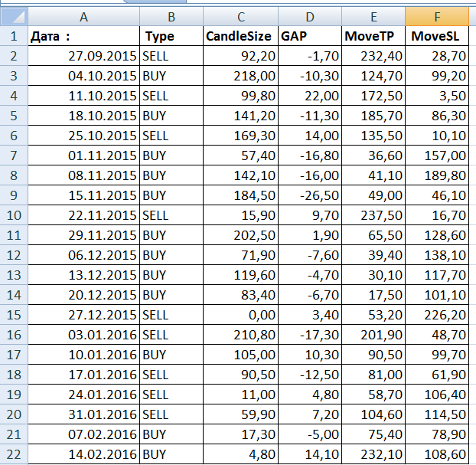Click MoveSL value 226,20
Screen dimensions: 476x465
click(x=437, y=315)
